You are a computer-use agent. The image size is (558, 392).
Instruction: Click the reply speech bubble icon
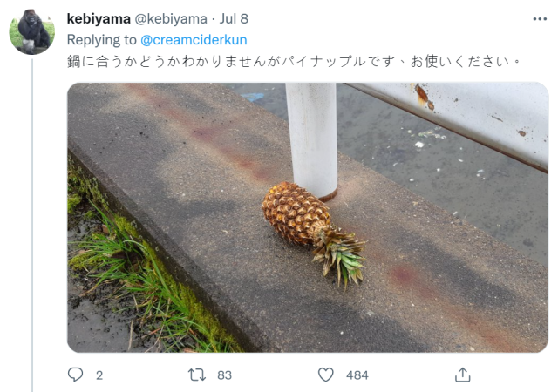75,375
